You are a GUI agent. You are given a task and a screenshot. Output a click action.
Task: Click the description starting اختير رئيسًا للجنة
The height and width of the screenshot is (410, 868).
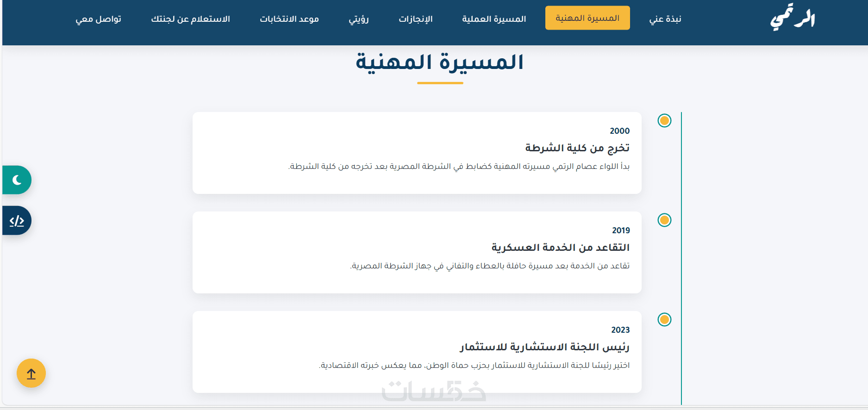474,365
